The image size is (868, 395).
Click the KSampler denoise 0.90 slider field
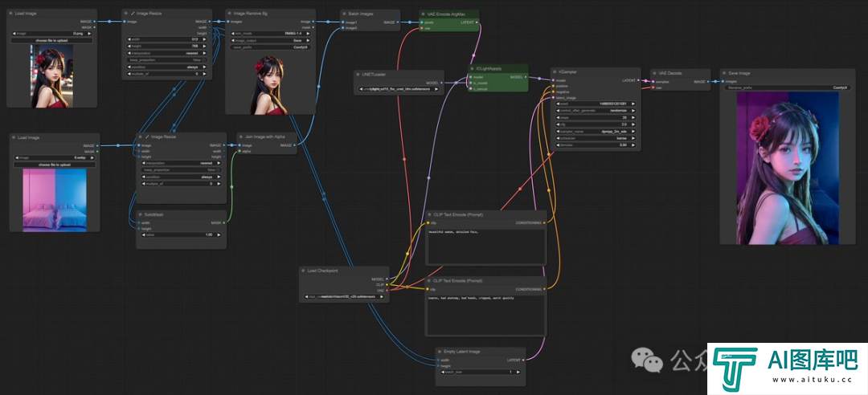point(595,145)
